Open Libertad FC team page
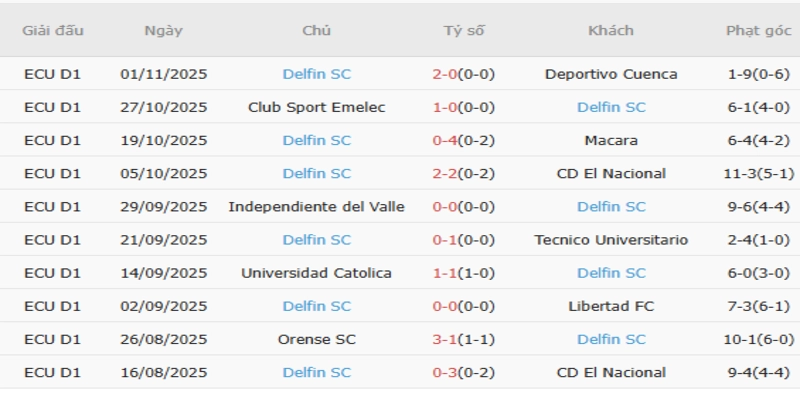This screenshot has height=400, width=800. [611, 306]
